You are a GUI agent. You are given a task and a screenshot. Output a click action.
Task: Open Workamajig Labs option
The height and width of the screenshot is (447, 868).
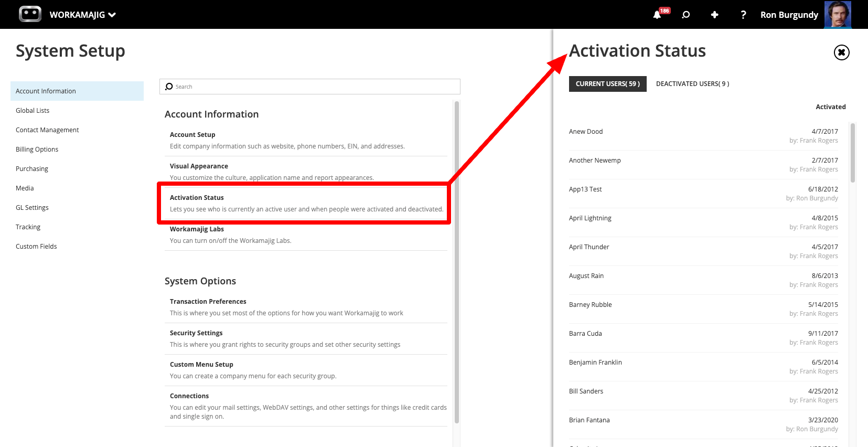(x=306, y=235)
